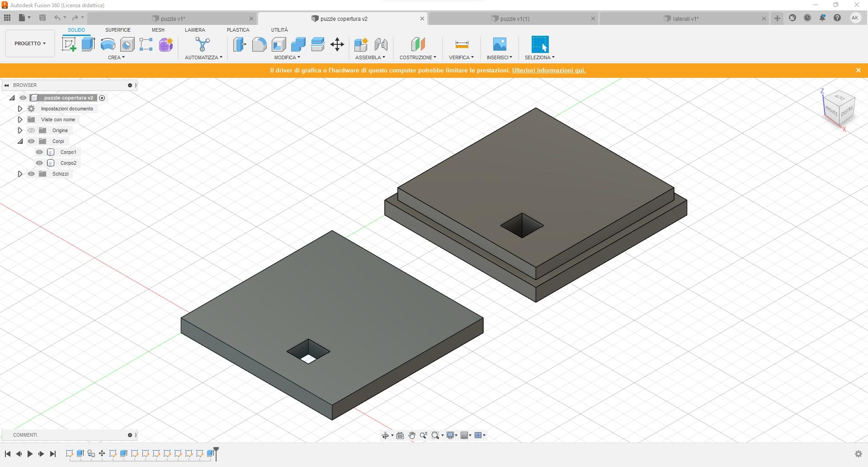Click the Offset Face tool
This screenshot has width=868, height=467.
tap(318, 44)
